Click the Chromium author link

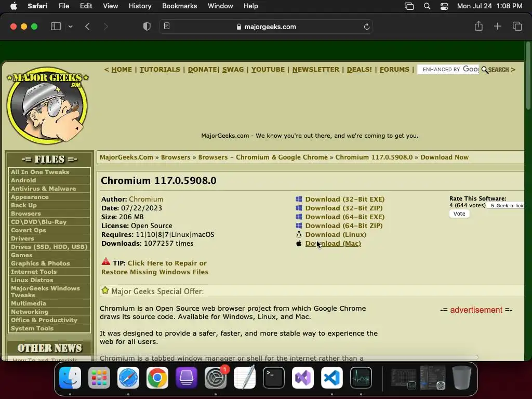pyautogui.click(x=146, y=199)
